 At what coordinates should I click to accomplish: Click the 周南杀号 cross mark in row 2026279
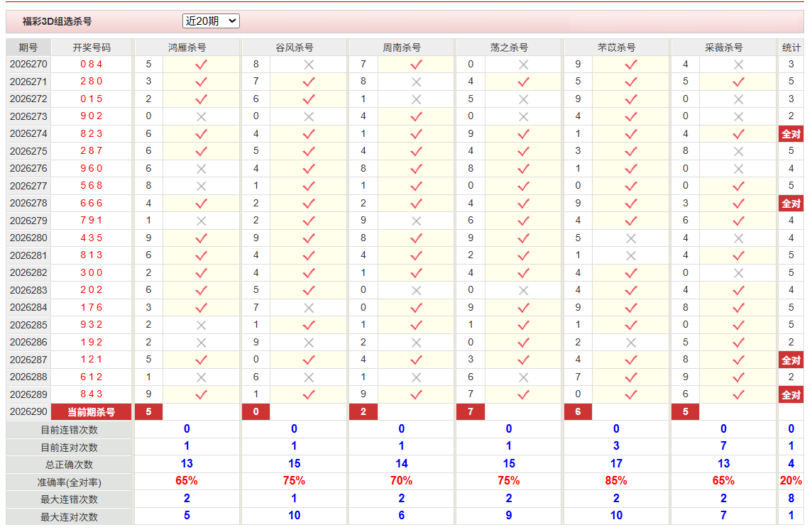[417, 221]
